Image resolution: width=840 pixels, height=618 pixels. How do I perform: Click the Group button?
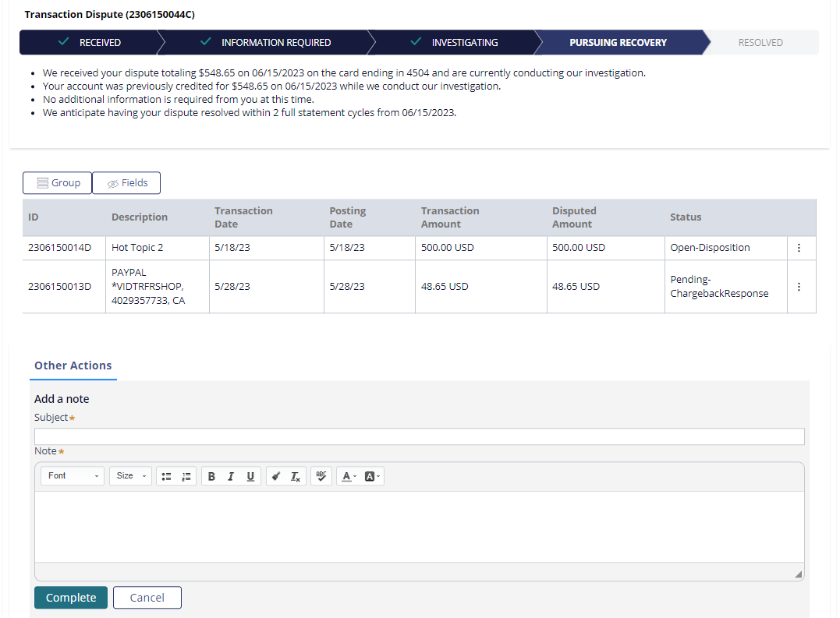pyautogui.click(x=57, y=183)
